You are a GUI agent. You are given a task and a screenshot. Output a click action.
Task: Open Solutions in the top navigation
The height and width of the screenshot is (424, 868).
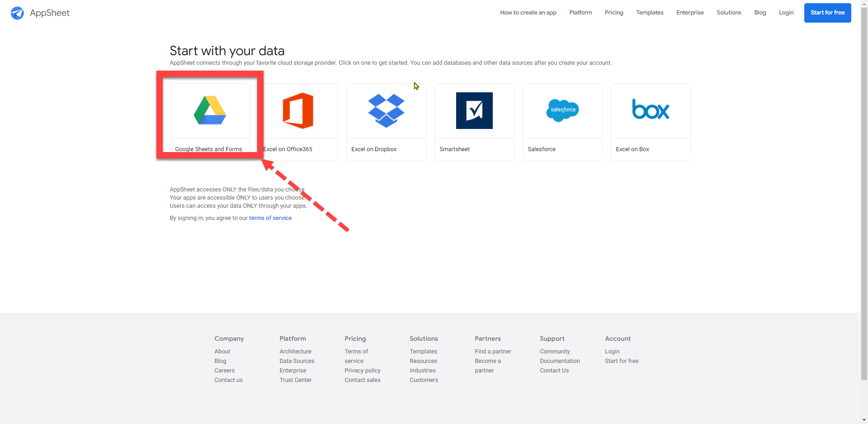[729, 13]
